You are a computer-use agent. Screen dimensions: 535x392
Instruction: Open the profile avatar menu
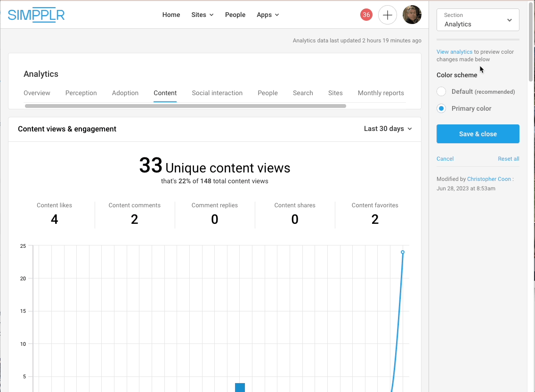pos(412,15)
